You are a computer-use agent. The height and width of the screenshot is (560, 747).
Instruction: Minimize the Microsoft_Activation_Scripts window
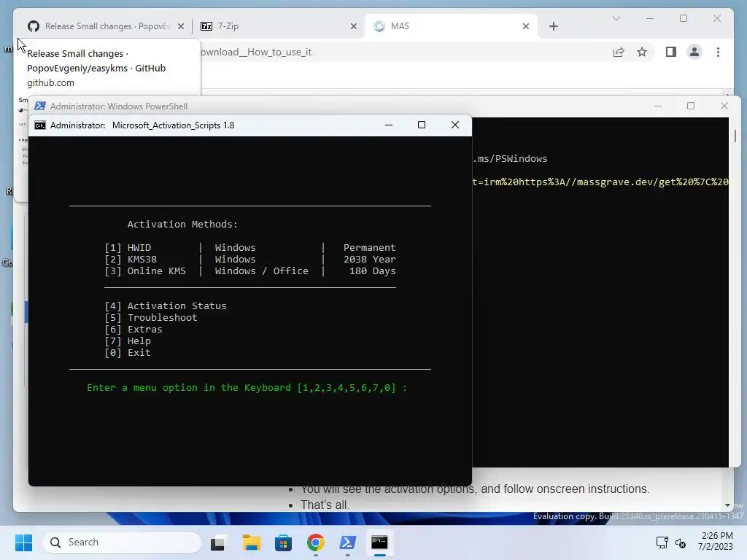(x=389, y=125)
